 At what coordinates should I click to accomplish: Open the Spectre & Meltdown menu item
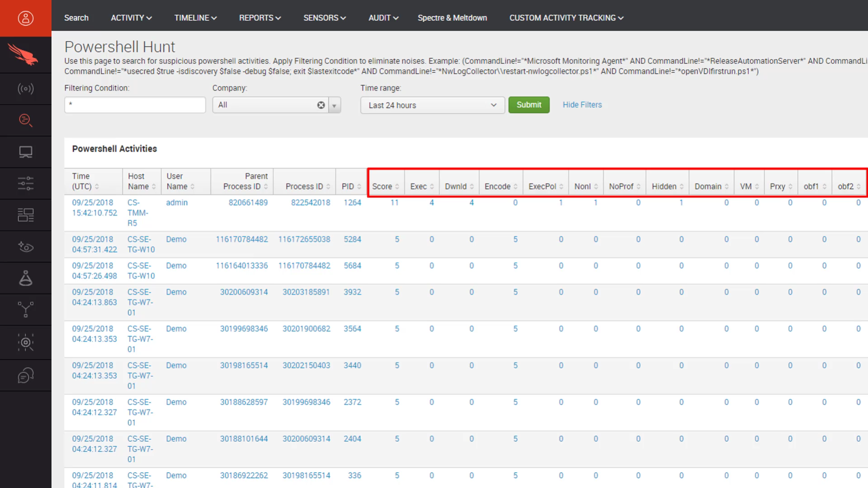tap(452, 18)
